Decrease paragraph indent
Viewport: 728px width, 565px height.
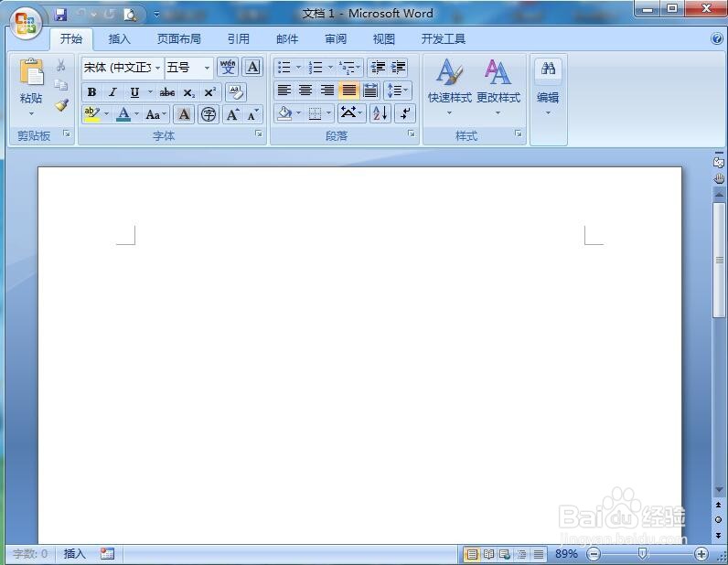(378, 68)
